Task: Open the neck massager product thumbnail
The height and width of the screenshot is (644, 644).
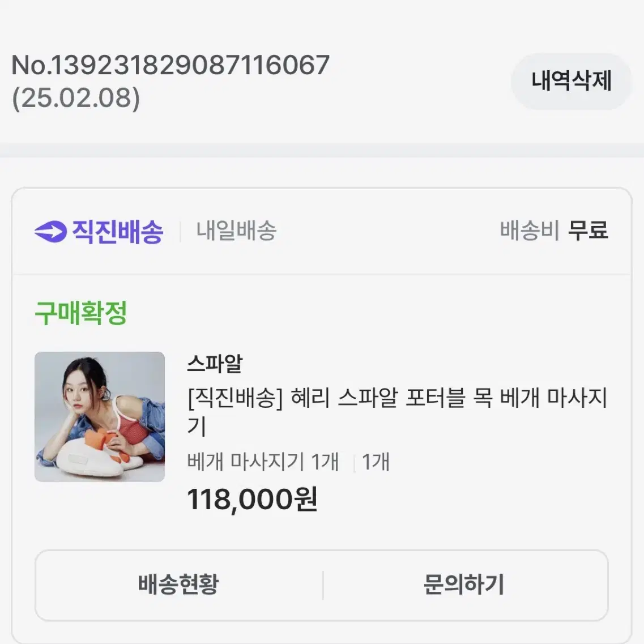Action: [x=100, y=417]
